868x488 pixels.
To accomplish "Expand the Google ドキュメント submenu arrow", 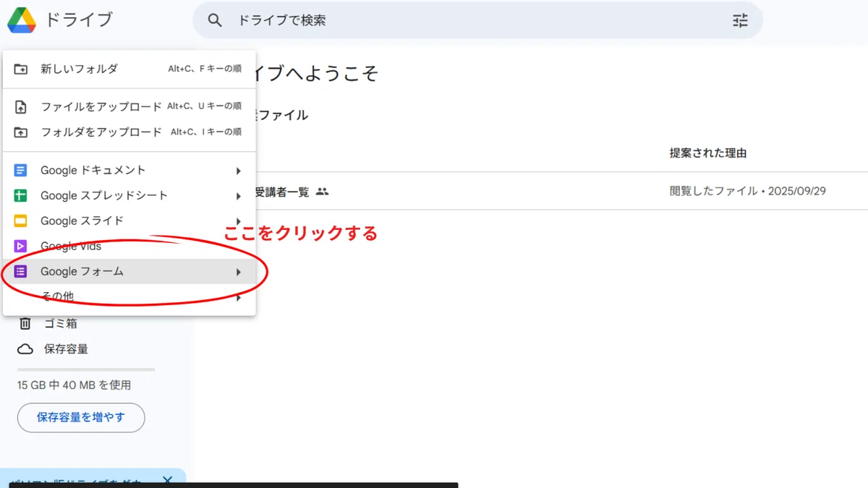I will [238, 171].
